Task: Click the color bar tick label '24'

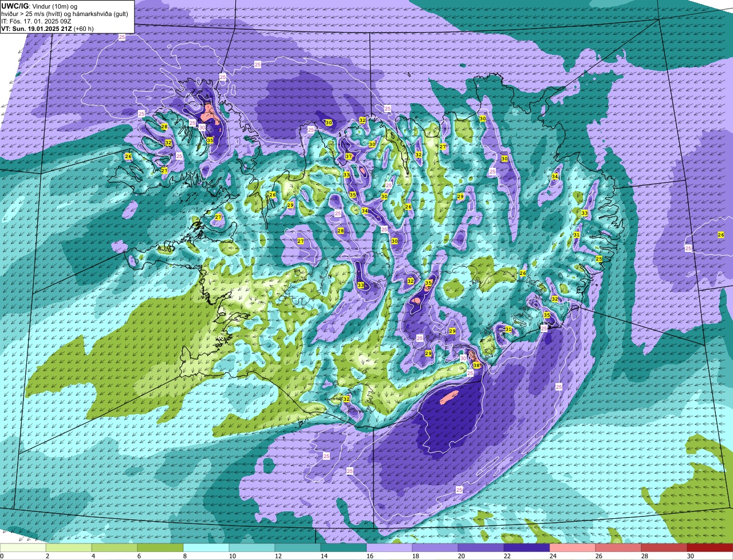Action: click(x=554, y=556)
